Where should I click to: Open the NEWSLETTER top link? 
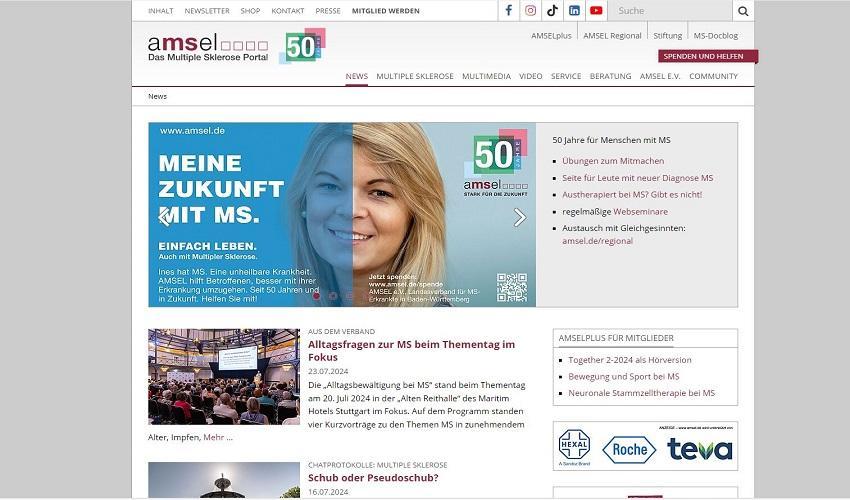click(207, 11)
